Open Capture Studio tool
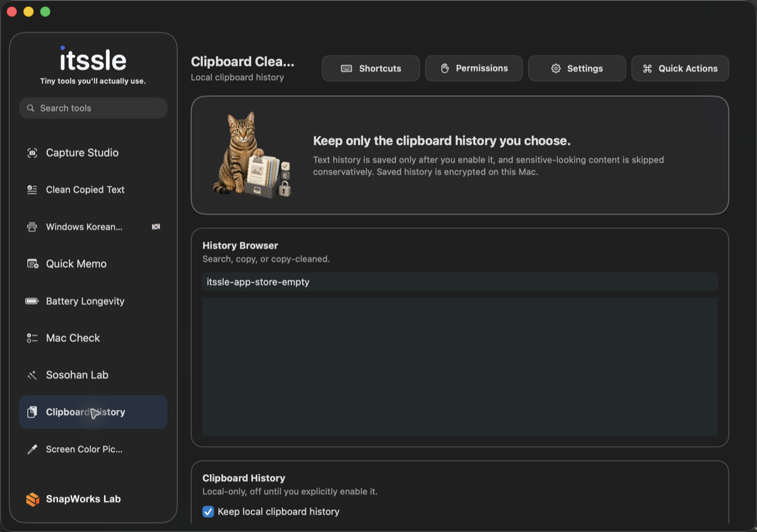The image size is (757, 532). pos(93,153)
